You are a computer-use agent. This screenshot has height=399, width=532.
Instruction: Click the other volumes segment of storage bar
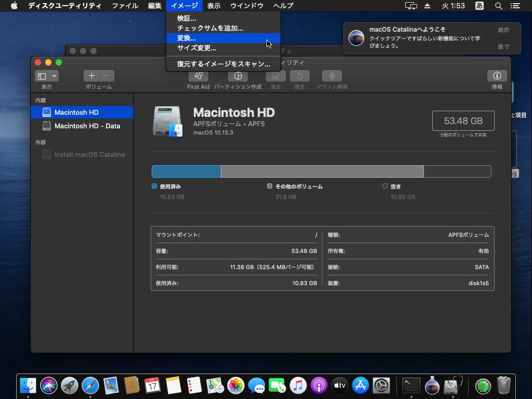click(x=322, y=171)
